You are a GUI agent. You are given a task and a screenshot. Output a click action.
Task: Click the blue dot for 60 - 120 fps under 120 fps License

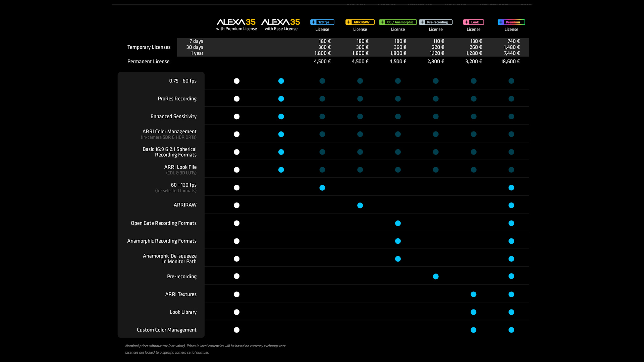322,188
